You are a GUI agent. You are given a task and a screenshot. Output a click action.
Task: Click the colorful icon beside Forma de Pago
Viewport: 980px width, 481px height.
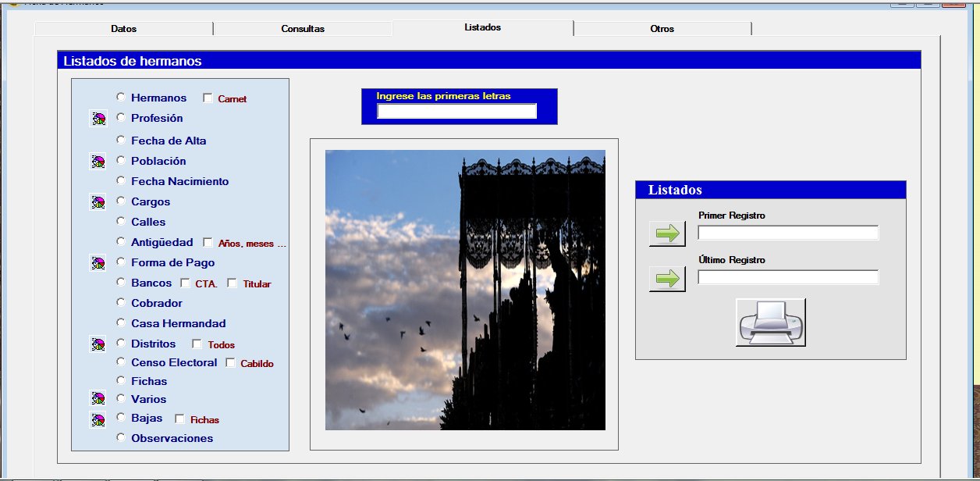pos(98,263)
